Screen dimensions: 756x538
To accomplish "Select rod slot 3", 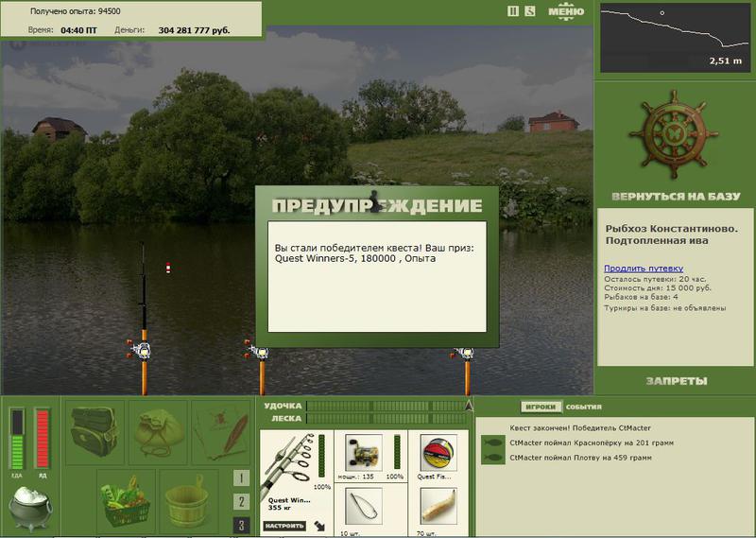I will pyautogui.click(x=241, y=525).
